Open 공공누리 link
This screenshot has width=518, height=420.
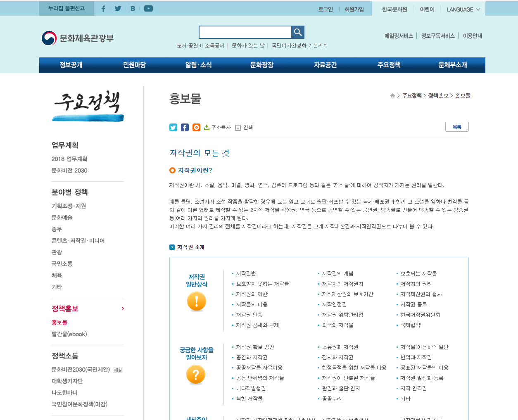tap(332, 399)
